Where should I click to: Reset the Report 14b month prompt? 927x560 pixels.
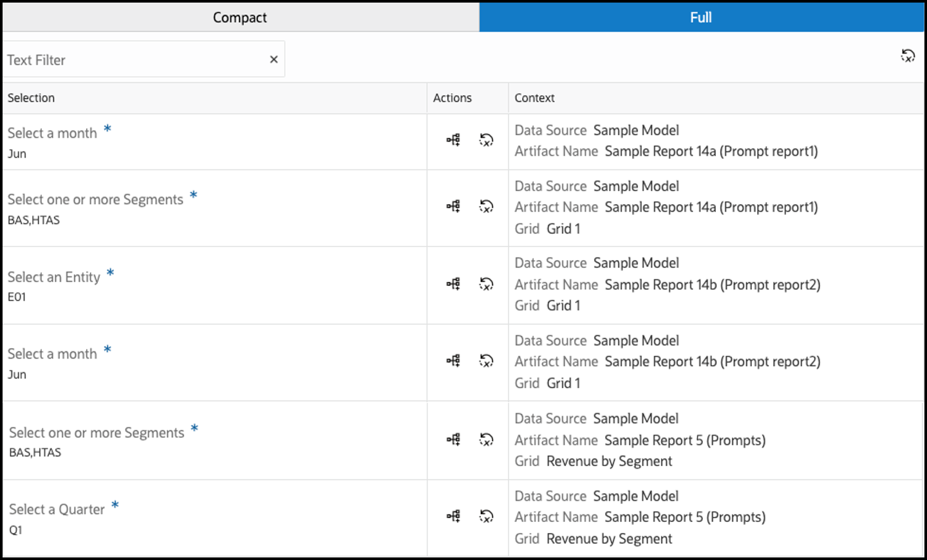click(486, 360)
